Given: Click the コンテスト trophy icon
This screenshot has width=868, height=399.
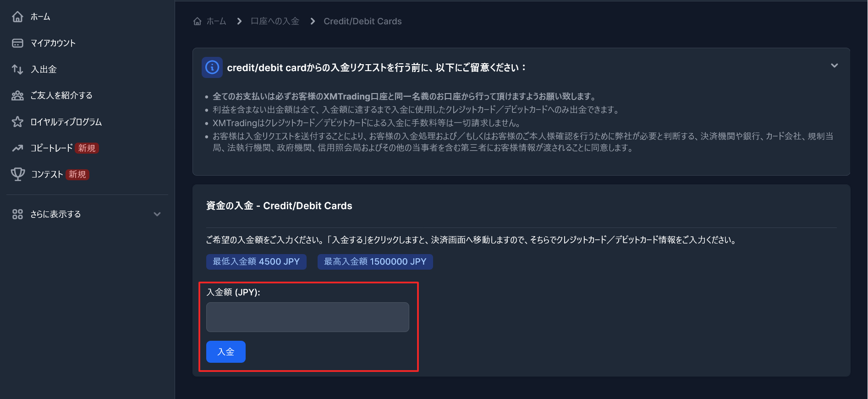Looking at the screenshot, I should pos(17,174).
